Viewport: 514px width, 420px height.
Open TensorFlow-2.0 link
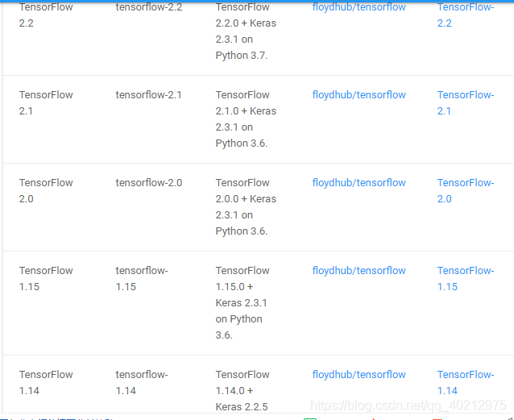click(x=466, y=191)
